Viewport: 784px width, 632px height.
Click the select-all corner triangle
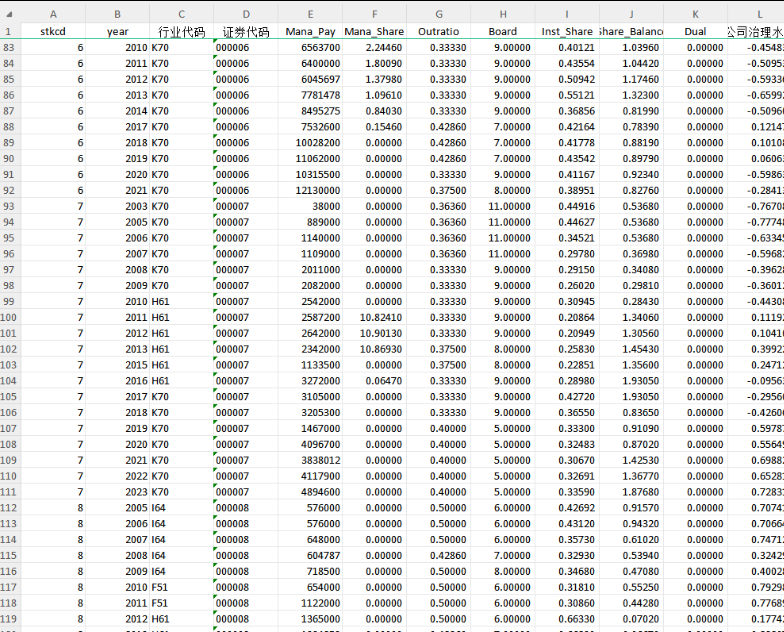click(x=9, y=14)
